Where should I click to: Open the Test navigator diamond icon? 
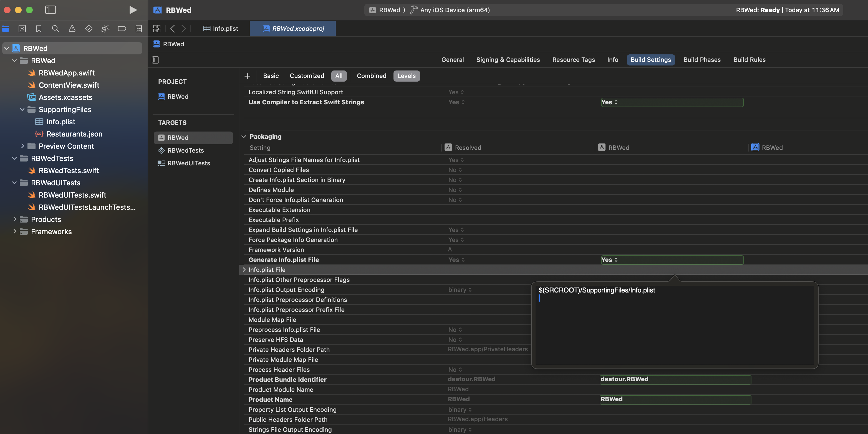[89, 29]
